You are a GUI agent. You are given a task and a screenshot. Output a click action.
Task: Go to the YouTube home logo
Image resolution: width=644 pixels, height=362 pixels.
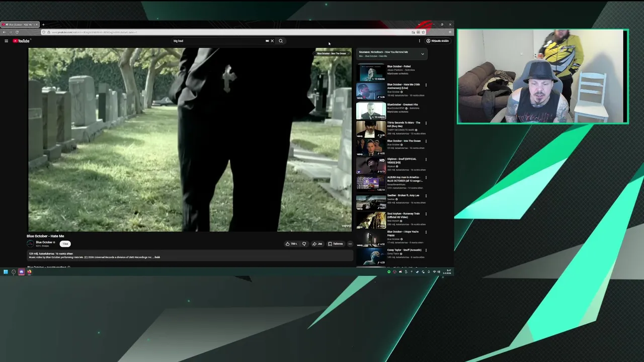(22, 41)
